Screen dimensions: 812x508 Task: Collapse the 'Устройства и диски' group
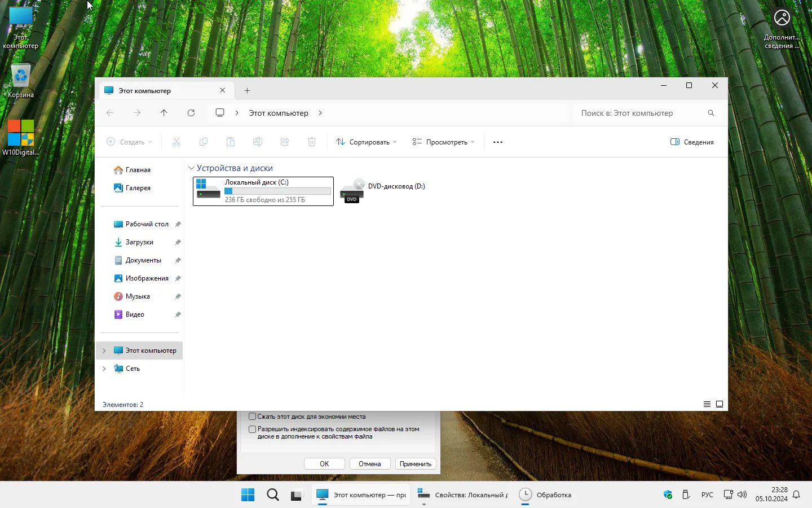tap(191, 168)
